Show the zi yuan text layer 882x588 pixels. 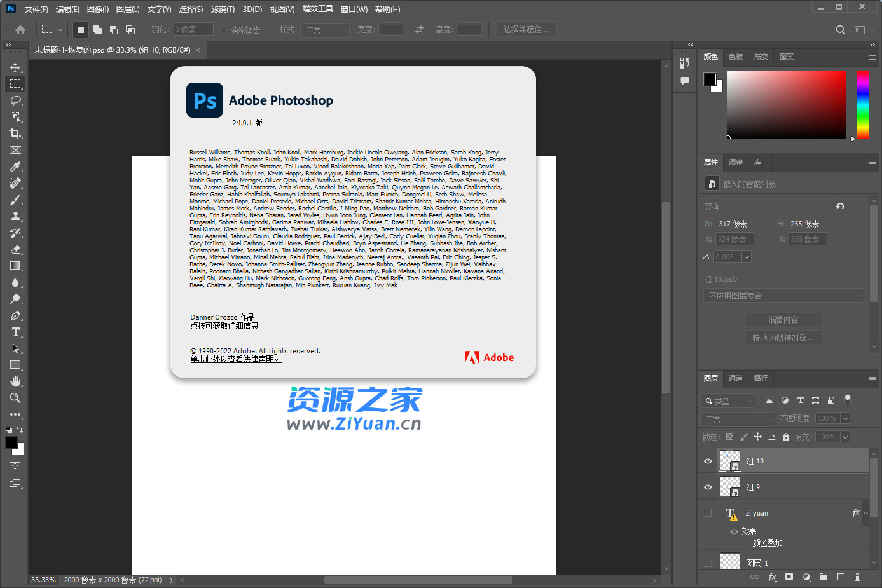[707, 513]
